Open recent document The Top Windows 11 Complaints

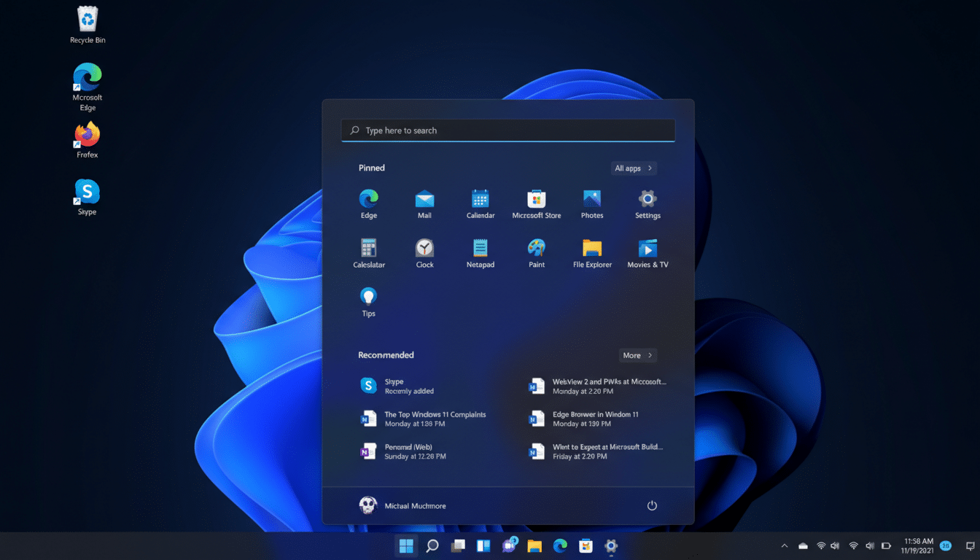tap(435, 419)
